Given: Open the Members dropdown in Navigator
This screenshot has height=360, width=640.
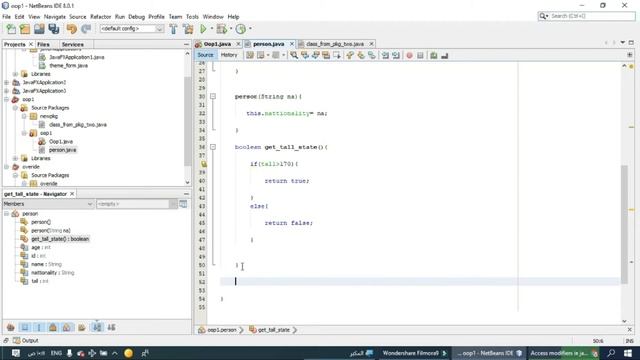Looking at the screenshot, I should 48,204.
